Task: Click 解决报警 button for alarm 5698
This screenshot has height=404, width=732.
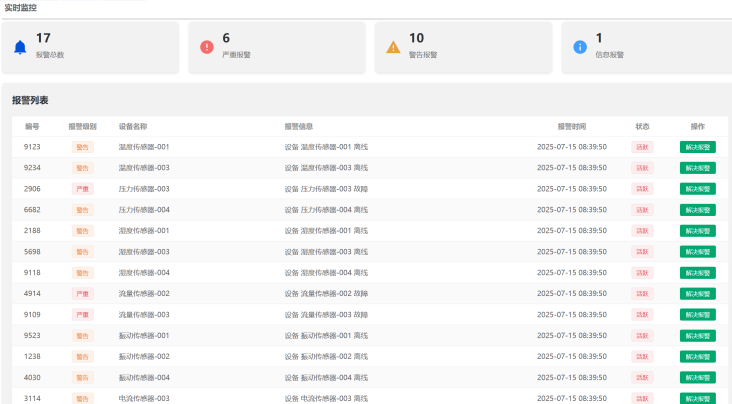Action: coord(697,252)
